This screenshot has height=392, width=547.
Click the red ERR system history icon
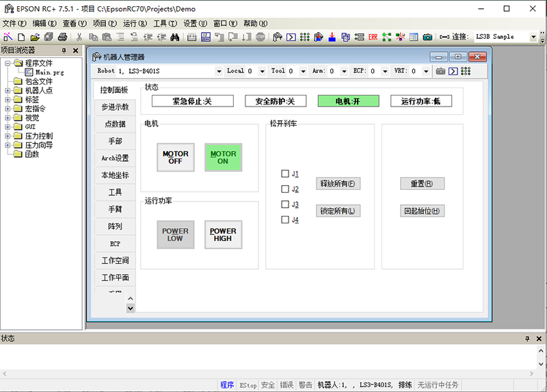click(373, 37)
